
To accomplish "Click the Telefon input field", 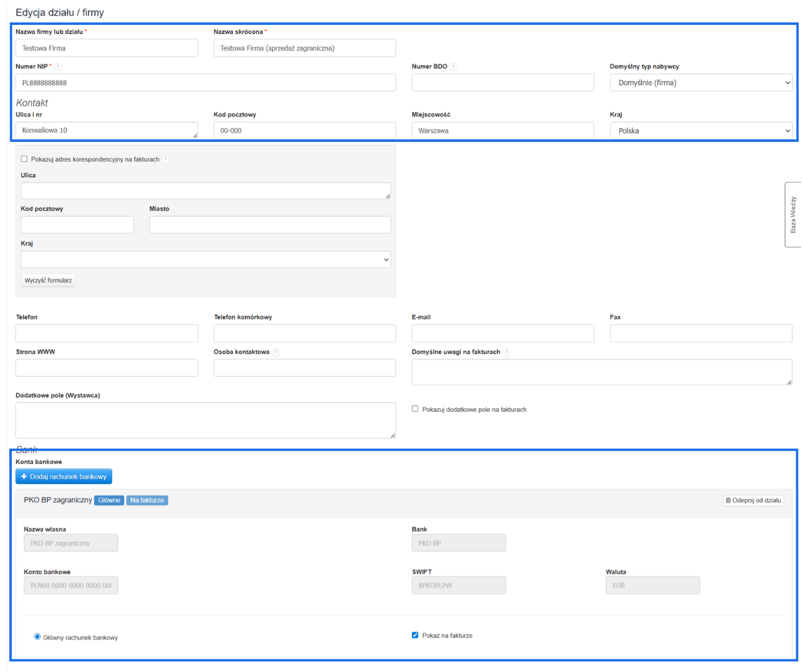I will [107, 334].
